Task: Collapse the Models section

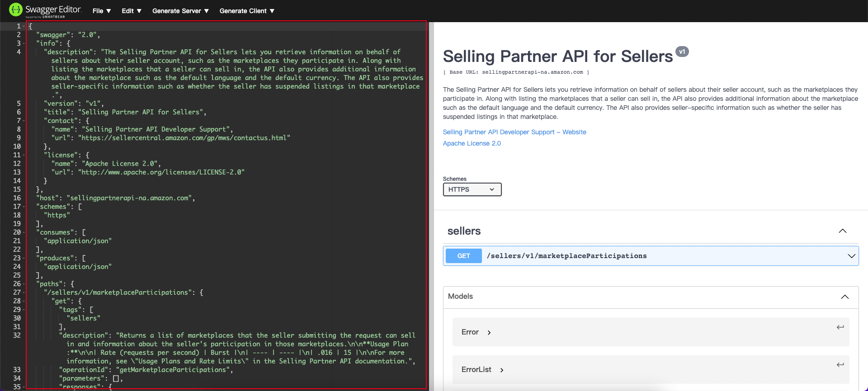Action: point(844,297)
